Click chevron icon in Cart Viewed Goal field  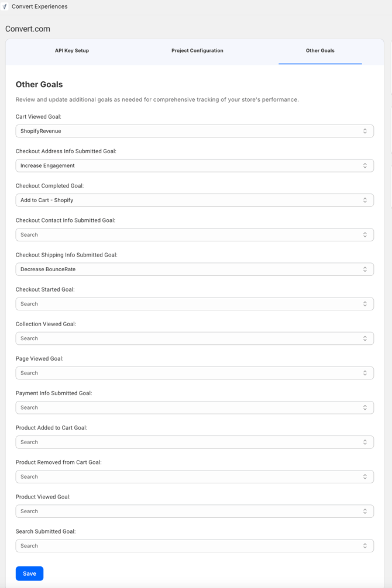click(365, 131)
